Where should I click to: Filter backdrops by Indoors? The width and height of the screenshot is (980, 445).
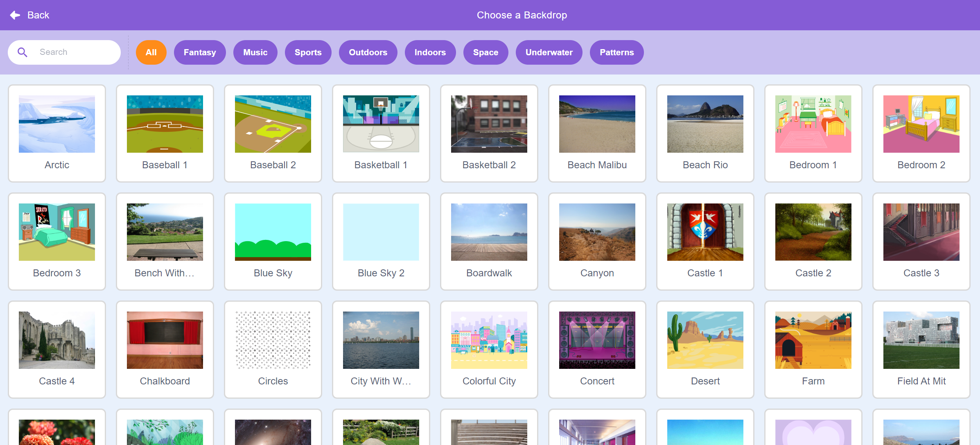[430, 52]
